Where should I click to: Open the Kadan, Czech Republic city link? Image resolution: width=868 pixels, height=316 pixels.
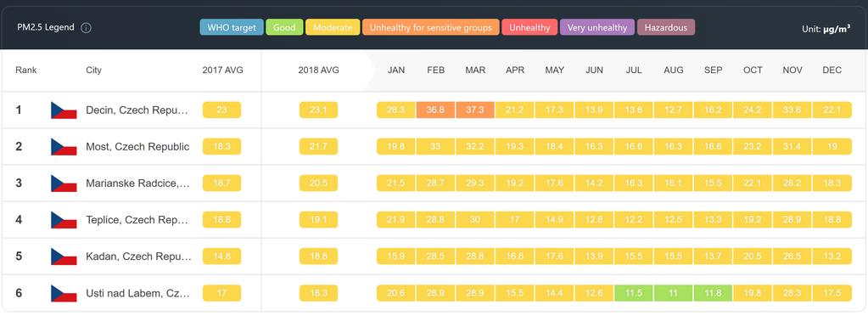(138, 257)
